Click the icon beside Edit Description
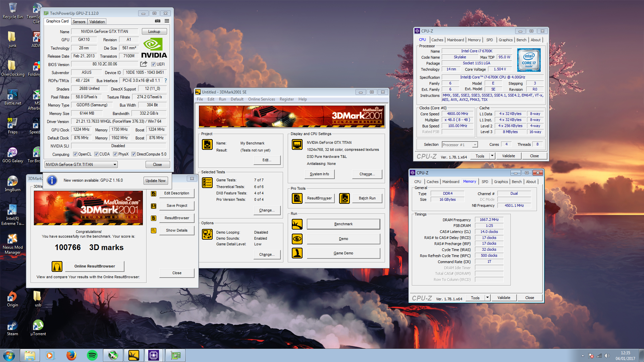 (154, 193)
